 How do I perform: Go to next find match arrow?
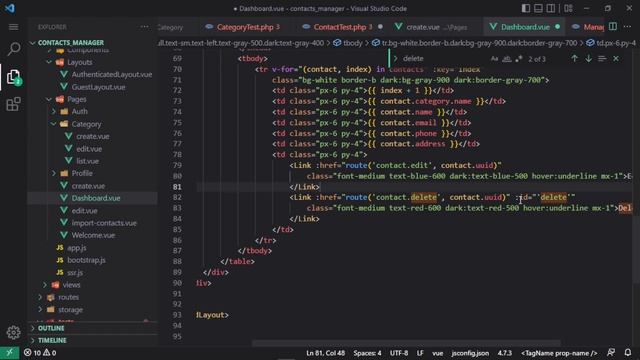point(589,59)
